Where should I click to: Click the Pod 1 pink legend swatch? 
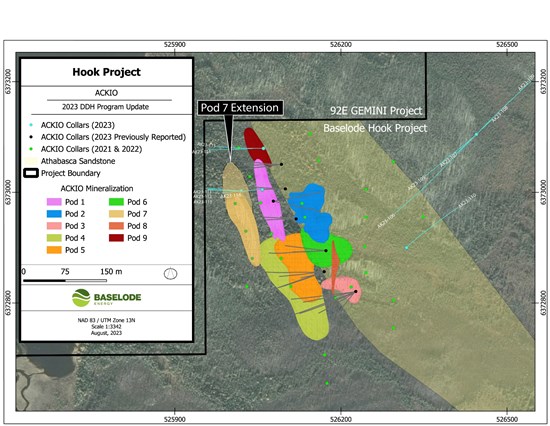54,202
